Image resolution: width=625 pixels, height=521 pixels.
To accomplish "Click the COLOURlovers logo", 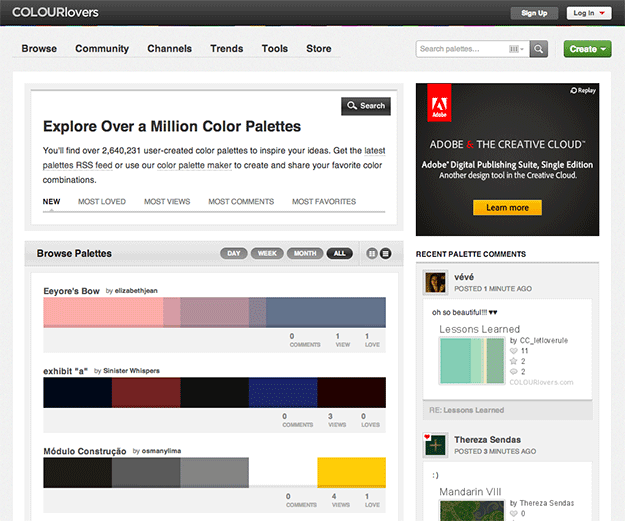I will (x=56, y=12).
